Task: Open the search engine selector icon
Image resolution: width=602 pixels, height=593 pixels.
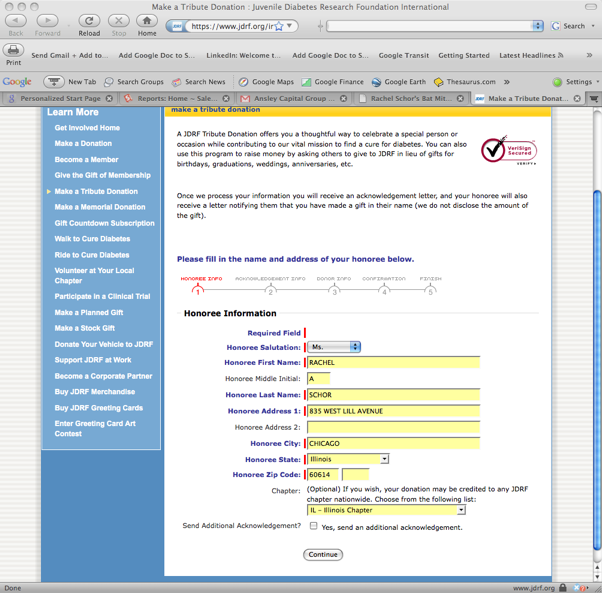Action: (x=555, y=26)
